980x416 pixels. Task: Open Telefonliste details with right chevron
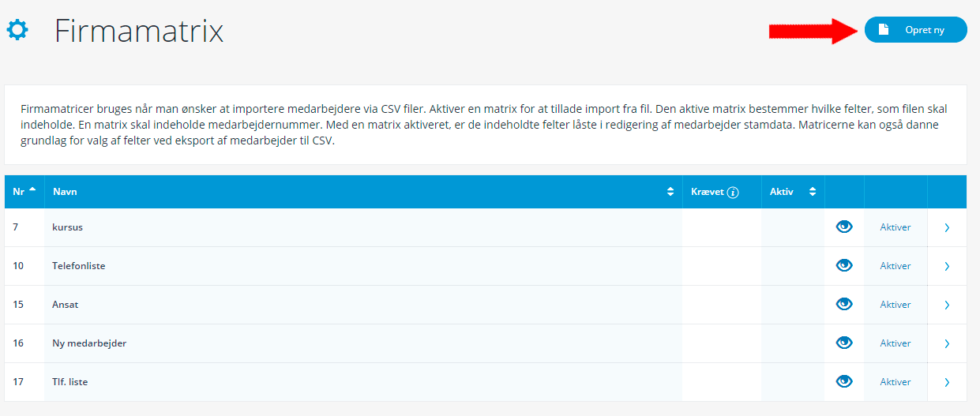click(947, 266)
